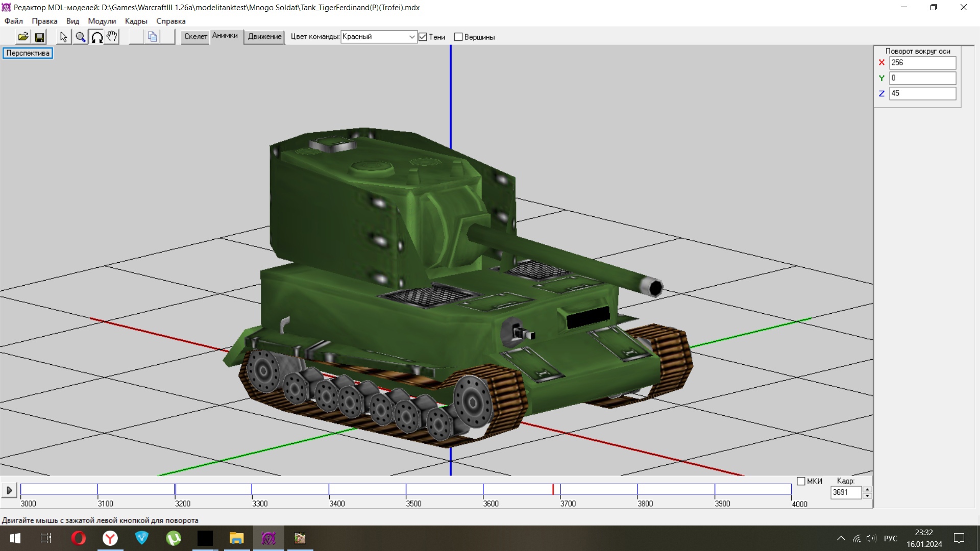Select the arrow pointer selection tool
980x551 pixels.
click(x=63, y=37)
